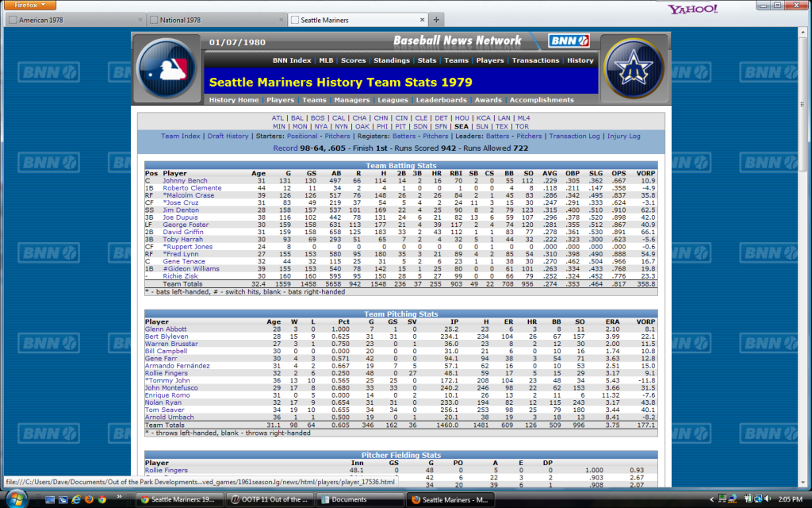Click Switch Between Windows Quick Launch icon
Screen dimensions: 812x508
click(63, 500)
